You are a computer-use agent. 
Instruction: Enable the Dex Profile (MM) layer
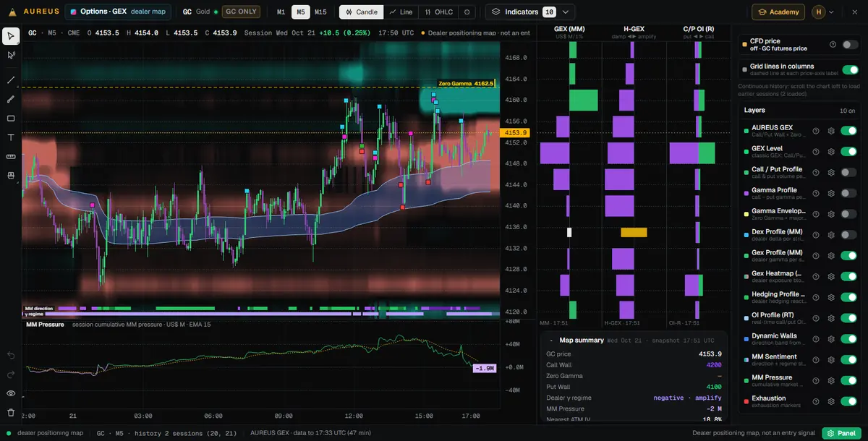(x=848, y=235)
